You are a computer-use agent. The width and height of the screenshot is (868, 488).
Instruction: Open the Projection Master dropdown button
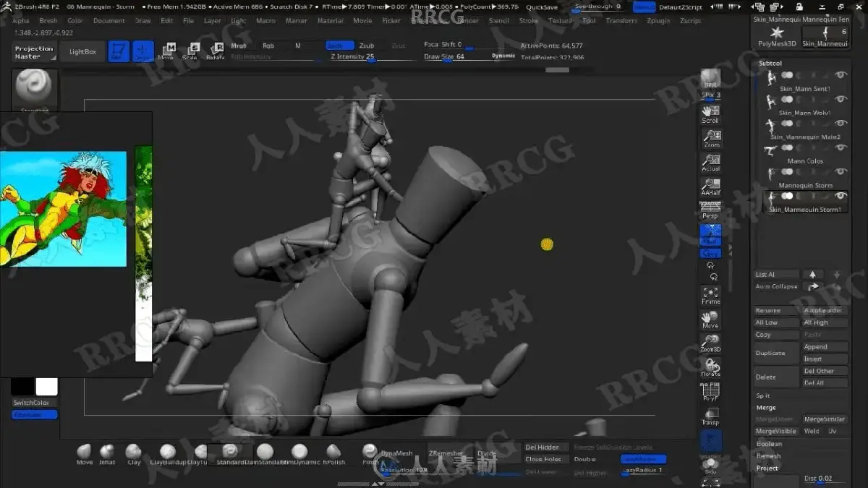pos(34,53)
